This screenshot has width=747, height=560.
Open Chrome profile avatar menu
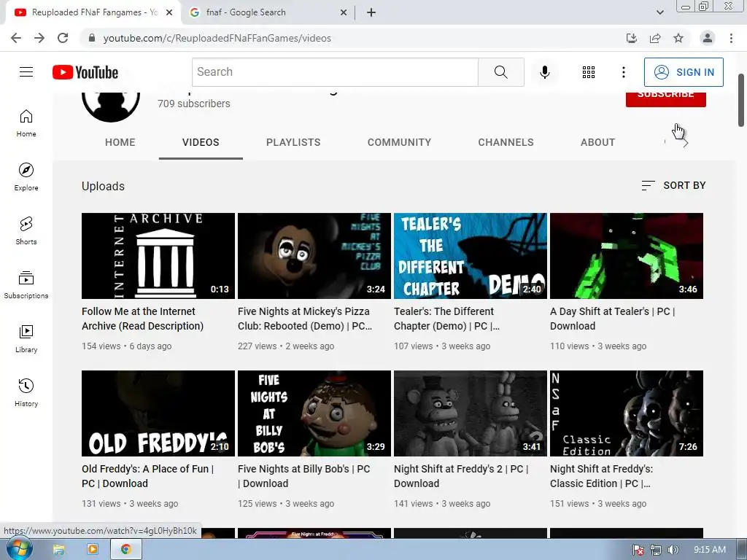coord(708,38)
